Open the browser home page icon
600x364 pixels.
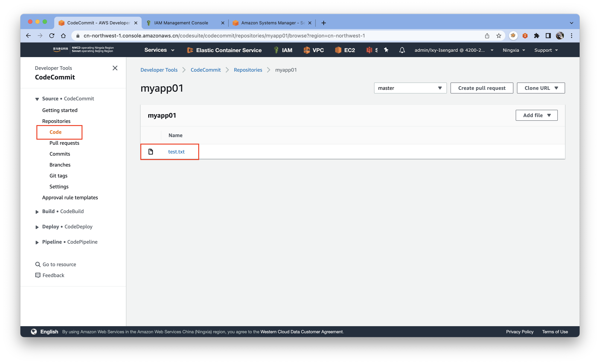point(63,36)
